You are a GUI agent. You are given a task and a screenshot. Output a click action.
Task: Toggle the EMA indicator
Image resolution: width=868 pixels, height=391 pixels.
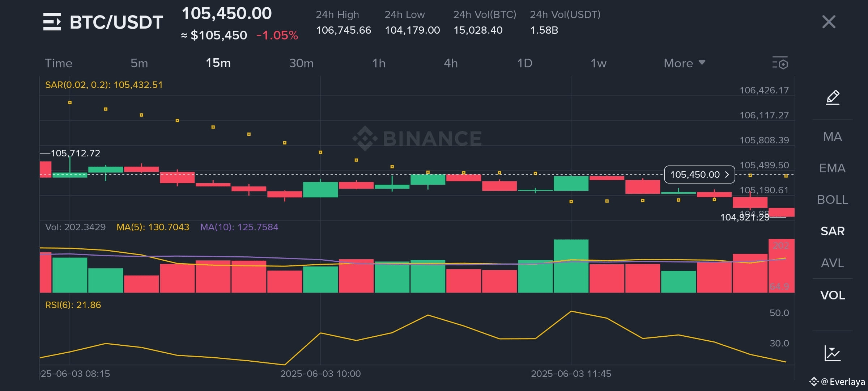point(832,168)
